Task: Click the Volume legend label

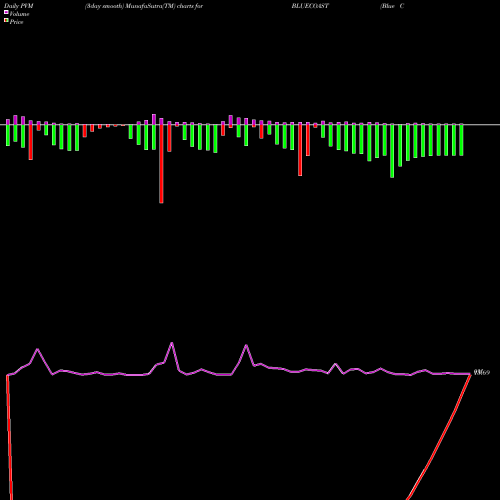Action: coord(19,14)
